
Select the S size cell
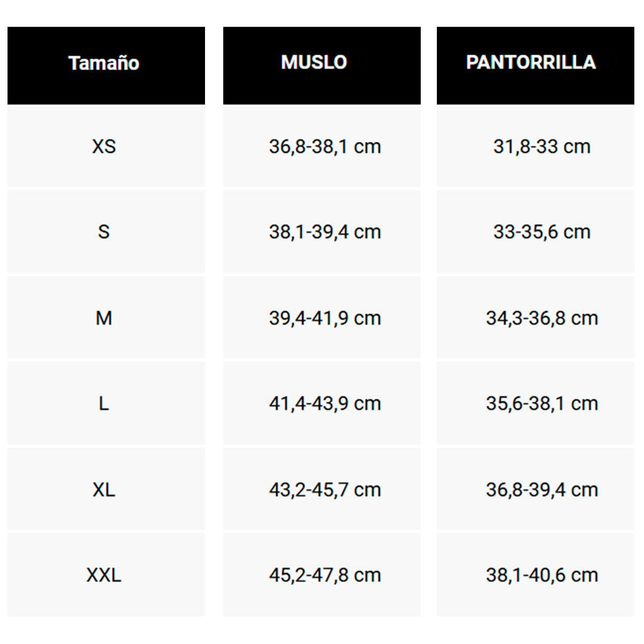pos(104,232)
